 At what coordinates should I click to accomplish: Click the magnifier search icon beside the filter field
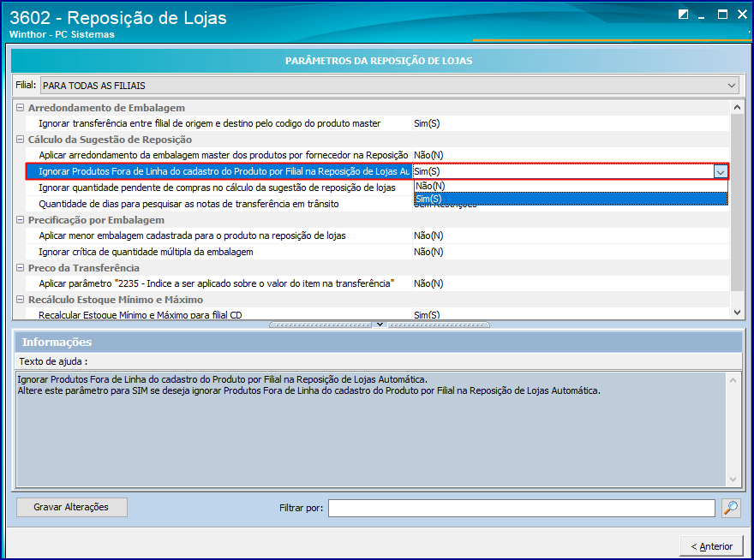[x=731, y=508]
